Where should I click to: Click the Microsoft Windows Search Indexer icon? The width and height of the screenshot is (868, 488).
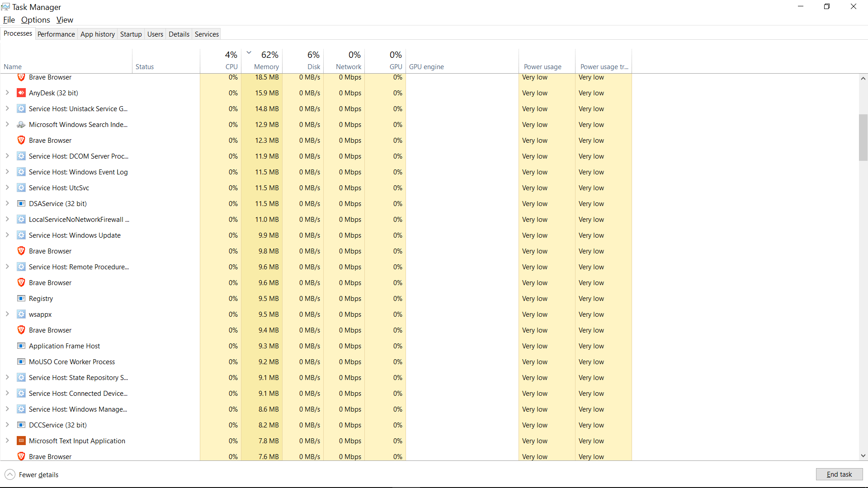(21, 125)
